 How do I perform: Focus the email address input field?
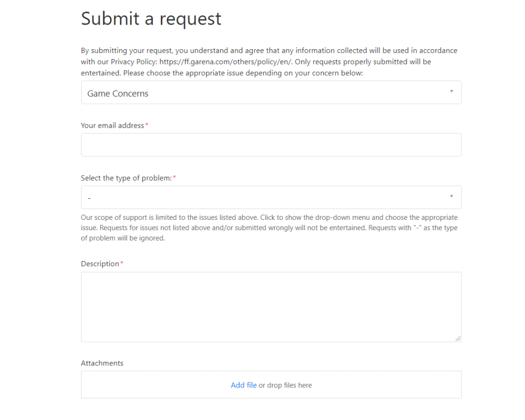click(271, 145)
